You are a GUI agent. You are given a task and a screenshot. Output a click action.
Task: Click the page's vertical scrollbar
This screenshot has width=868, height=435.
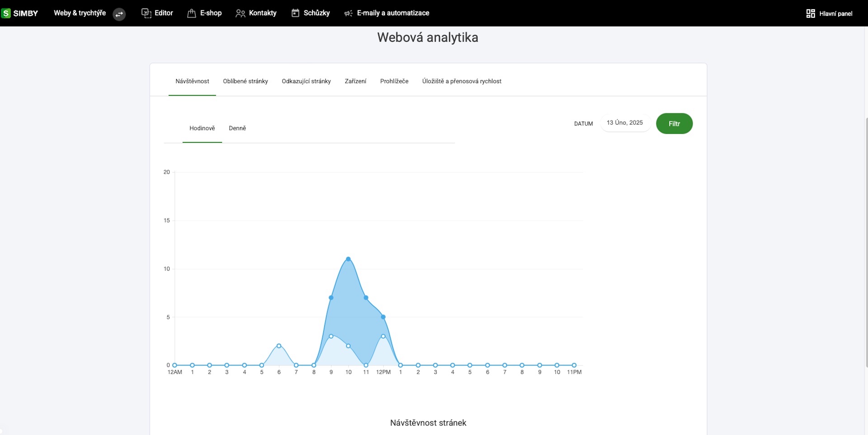(x=866, y=242)
